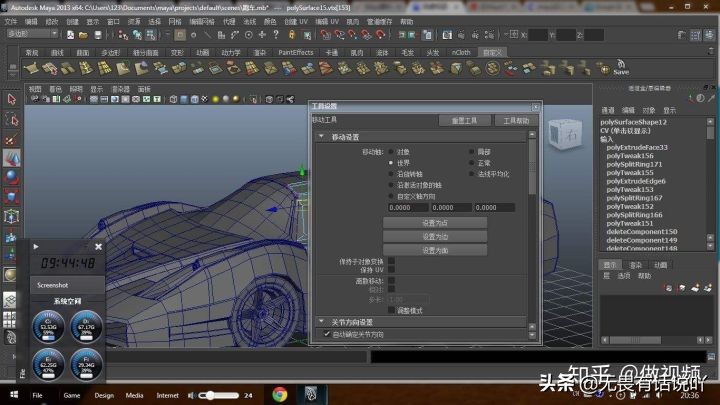This screenshot has width=720, height=405.
Task: Toggle the 自动确定关节方向 checkbox
Action: [x=326, y=333]
